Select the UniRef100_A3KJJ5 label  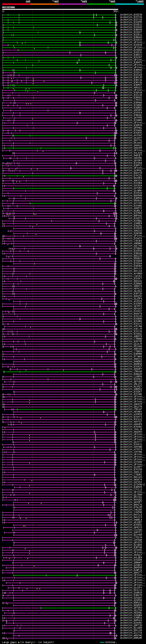(x=131, y=329)
